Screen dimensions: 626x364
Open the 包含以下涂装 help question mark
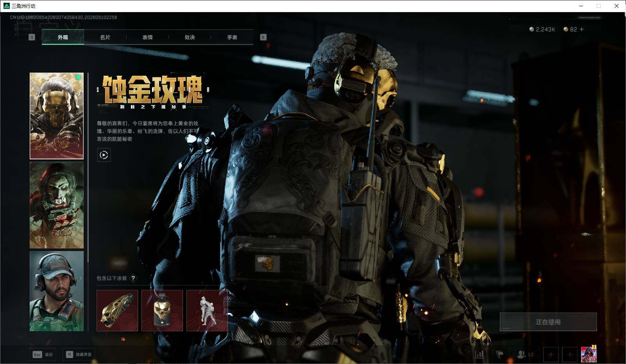click(133, 278)
